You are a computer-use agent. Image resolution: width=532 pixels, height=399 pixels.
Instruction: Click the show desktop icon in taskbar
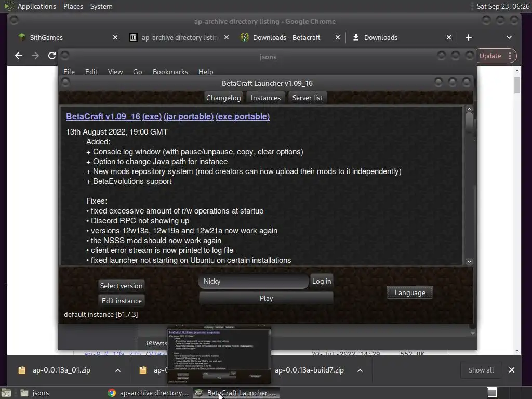point(6,393)
